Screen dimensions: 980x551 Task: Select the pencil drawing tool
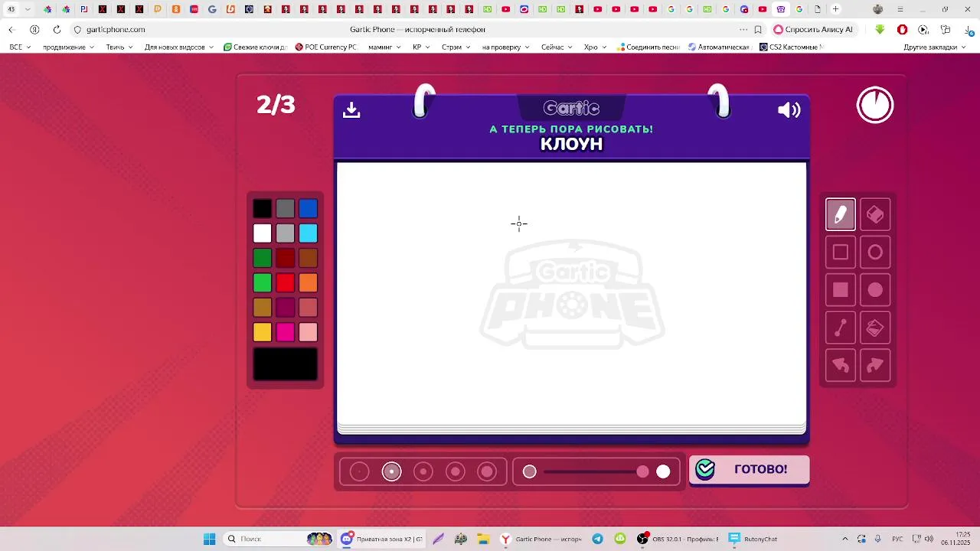tap(840, 215)
